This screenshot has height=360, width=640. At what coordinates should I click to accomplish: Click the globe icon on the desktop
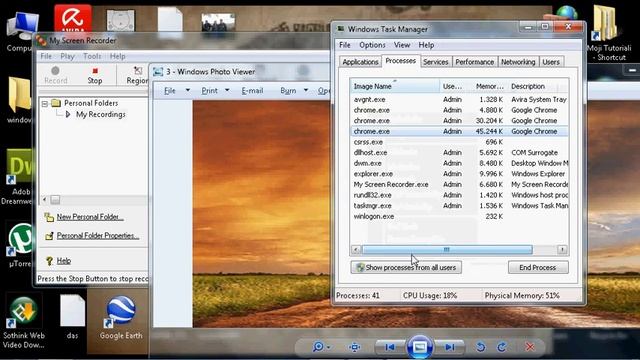pos(567,13)
